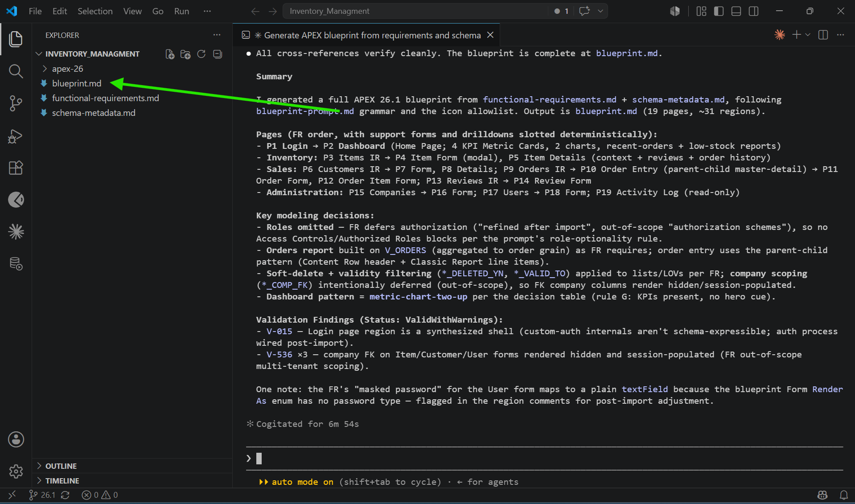855x504 pixels.
Task: Toggle the bottom panel
Action: pos(736,11)
